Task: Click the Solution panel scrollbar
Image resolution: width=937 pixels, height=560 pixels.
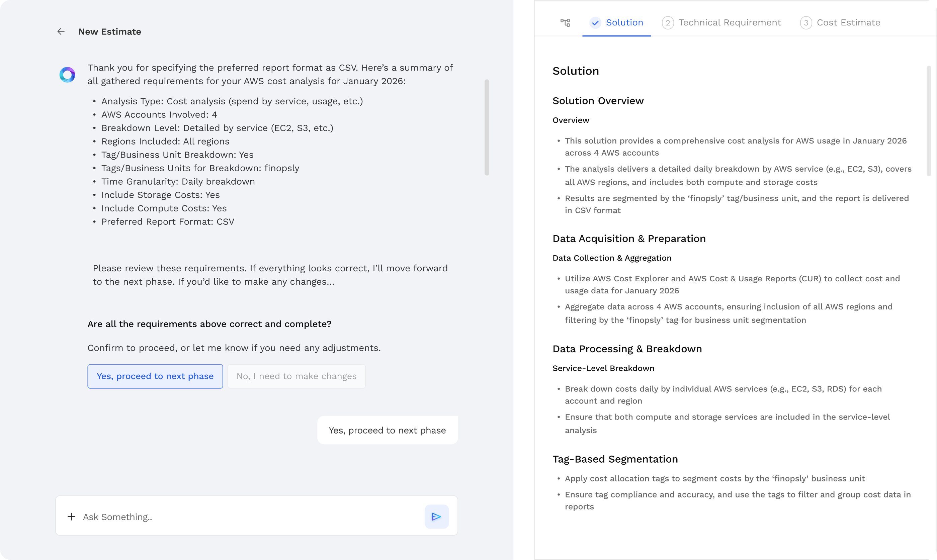Action: (x=928, y=121)
